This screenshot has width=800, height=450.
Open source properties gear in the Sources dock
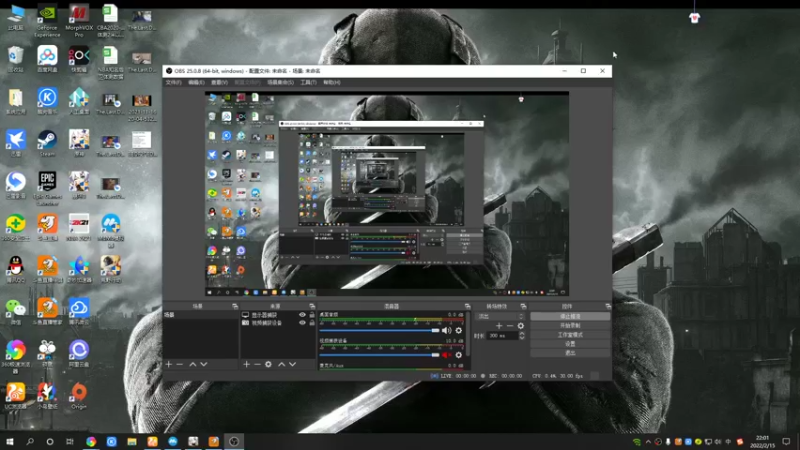[268, 364]
